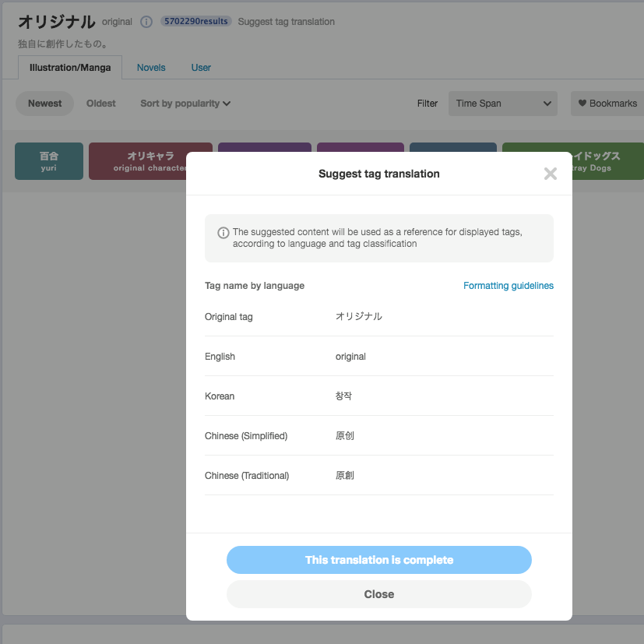Screen dimensions: 644x644
Task: Switch to the Novels tab
Action: click(151, 67)
